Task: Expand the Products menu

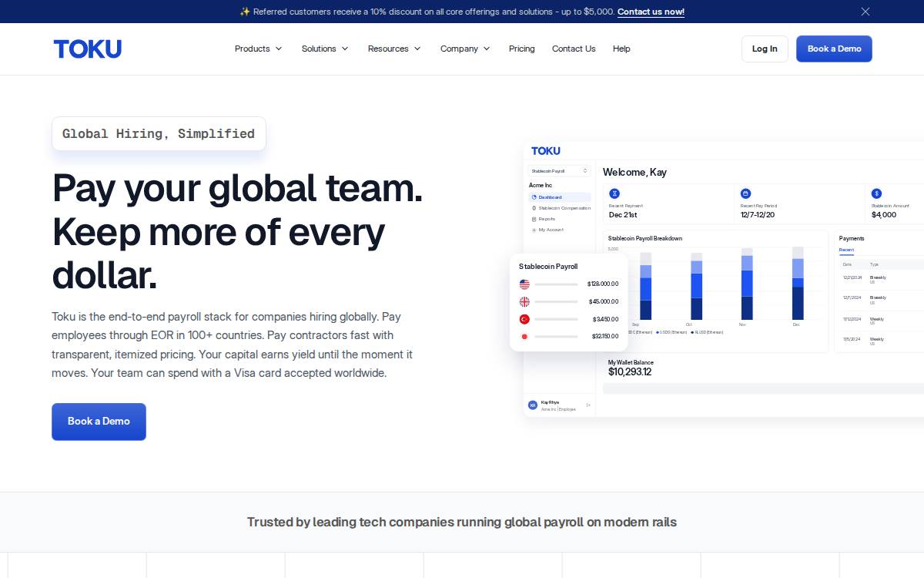Action: pyautogui.click(x=259, y=49)
